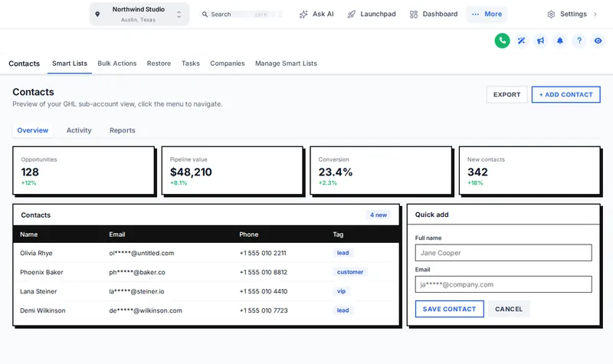This screenshot has height=364, width=613.
Task: Open the Companies tab
Action: click(227, 64)
